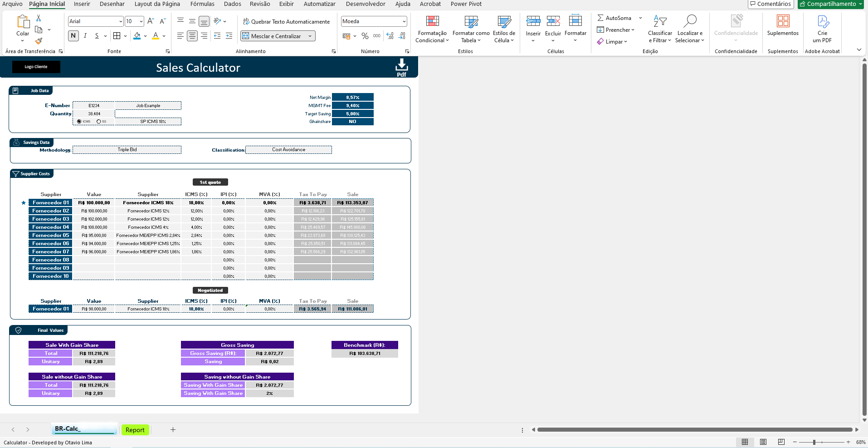Viewport: 868px width, 448px height.
Task: Click the Increase Indent icon
Action: (229, 36)
